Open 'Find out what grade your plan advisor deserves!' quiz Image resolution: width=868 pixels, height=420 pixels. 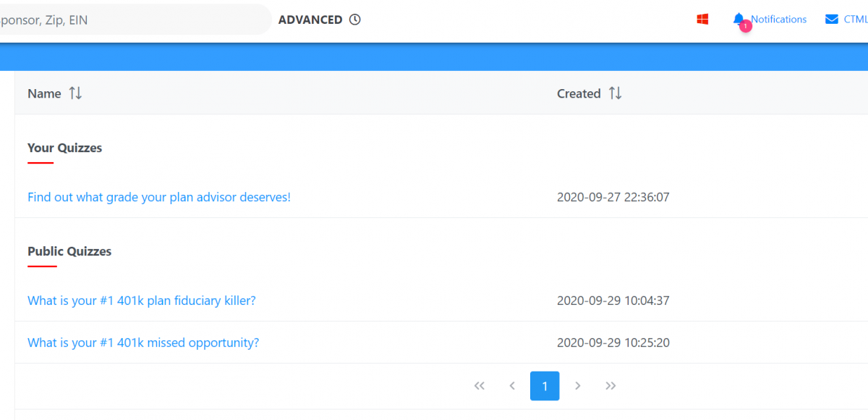(x=159, y=197)
